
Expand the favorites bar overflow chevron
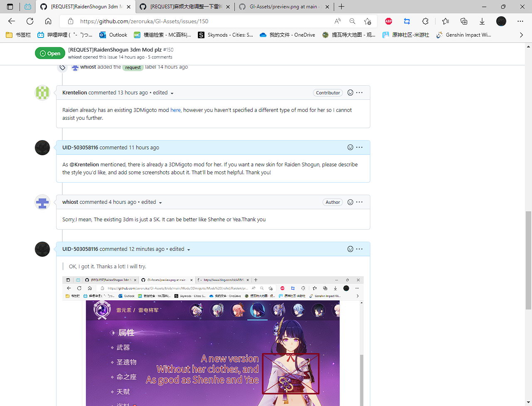point(522,35)
